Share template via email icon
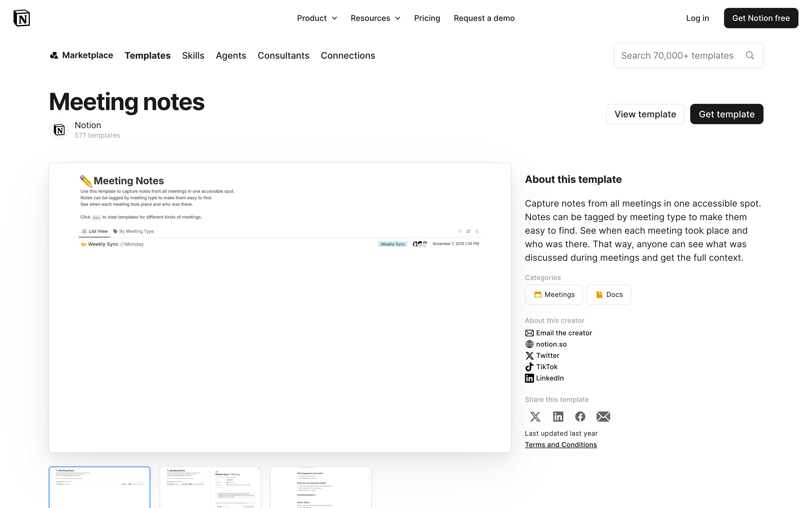812x508 pixels. pyautogui.click(x=603, y=417)
